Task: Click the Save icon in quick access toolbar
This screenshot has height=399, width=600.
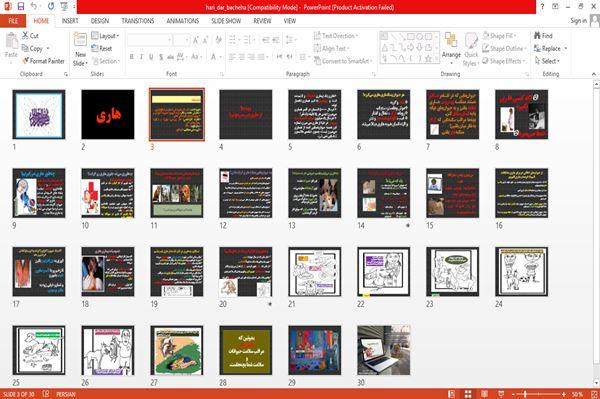Action: pos(21,7)
